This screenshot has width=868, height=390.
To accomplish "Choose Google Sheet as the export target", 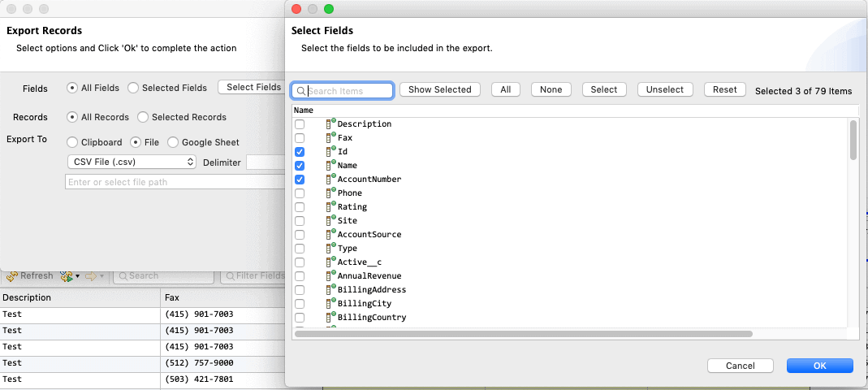I will click(x=173, y=142).
